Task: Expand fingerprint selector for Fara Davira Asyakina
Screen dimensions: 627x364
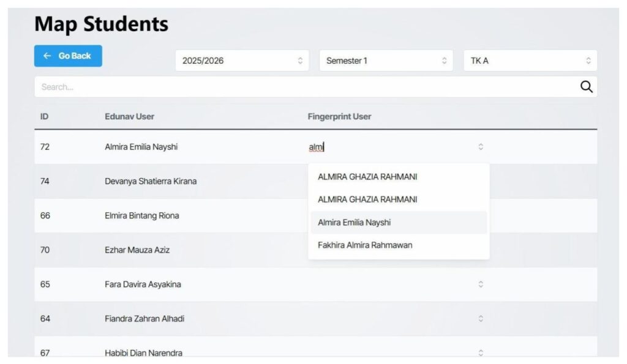Action: tap(481, 284)
